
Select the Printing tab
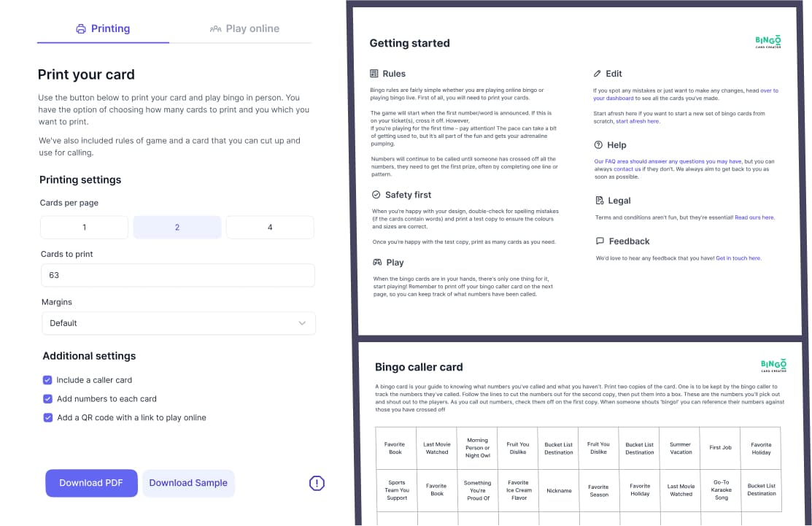(x=103, y=29)
